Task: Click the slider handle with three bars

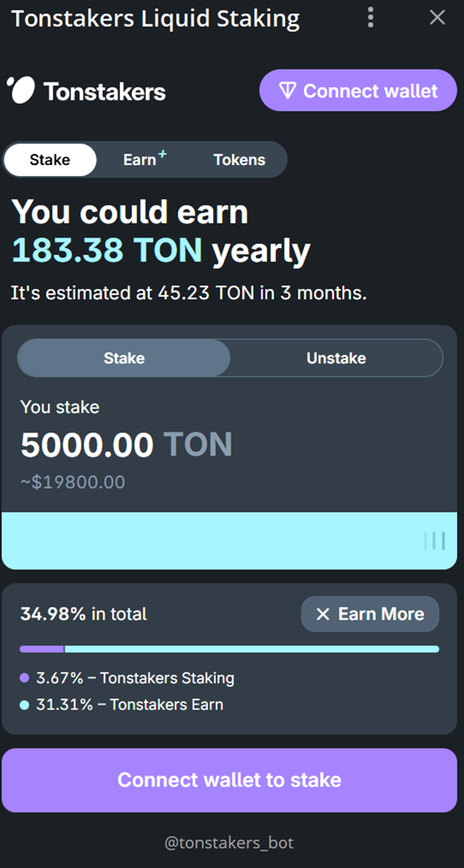Action: (x=434, y=541)
